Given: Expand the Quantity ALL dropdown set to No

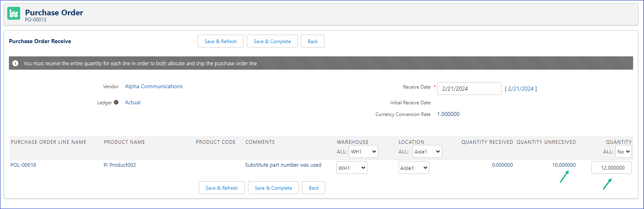Looking at the screenshot, I should point(623,151).
